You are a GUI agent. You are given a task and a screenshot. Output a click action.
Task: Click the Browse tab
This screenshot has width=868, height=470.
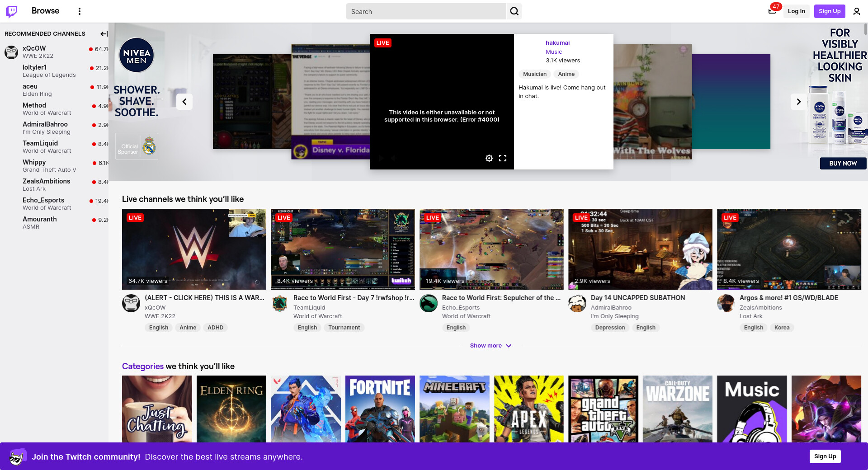(45, 11)
